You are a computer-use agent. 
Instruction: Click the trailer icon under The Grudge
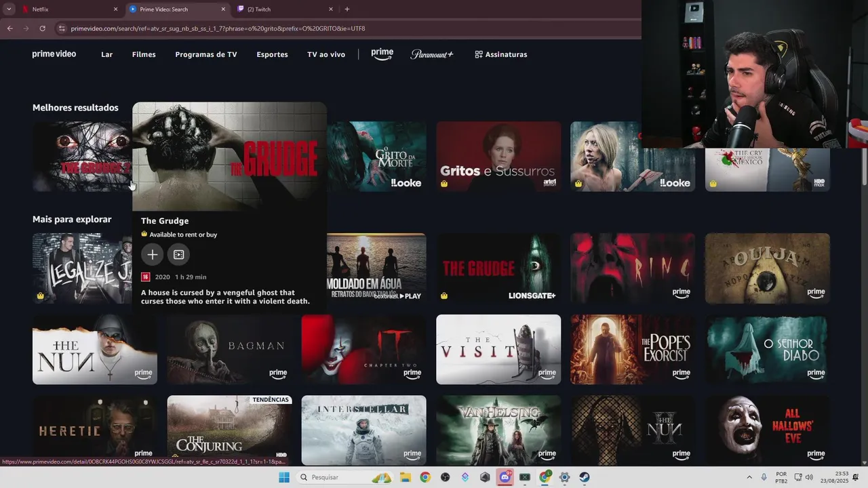179,254
